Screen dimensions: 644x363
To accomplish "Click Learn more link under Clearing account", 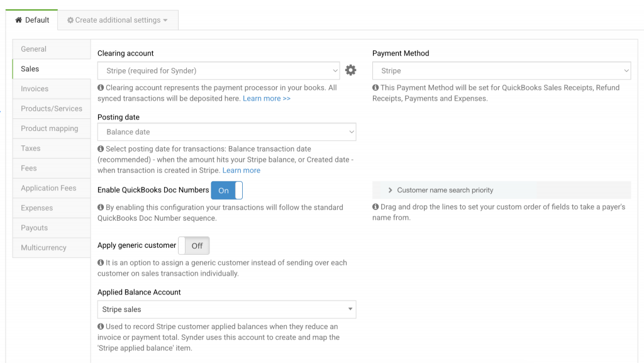I will (x=267, y=98).
